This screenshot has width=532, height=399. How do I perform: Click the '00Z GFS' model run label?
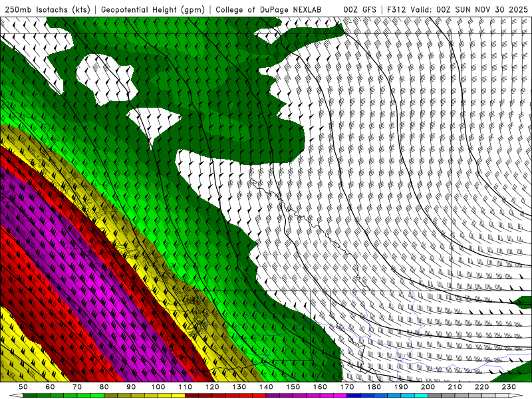360,10
